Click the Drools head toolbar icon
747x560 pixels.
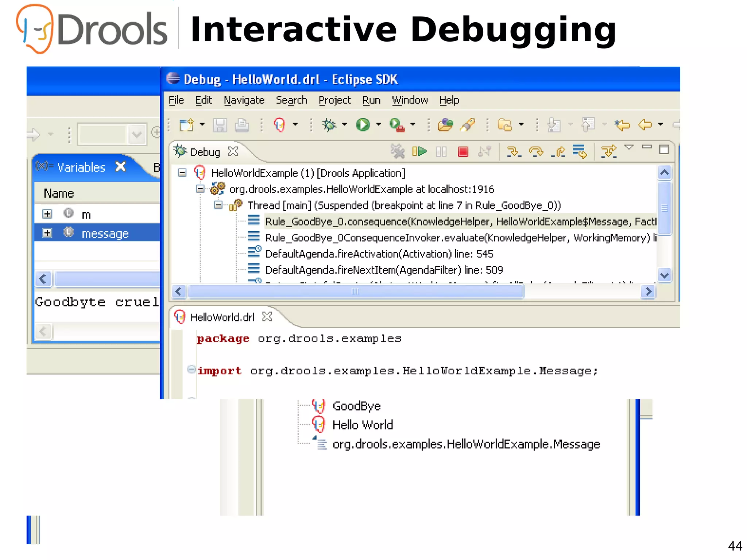[x=279, y=125]
